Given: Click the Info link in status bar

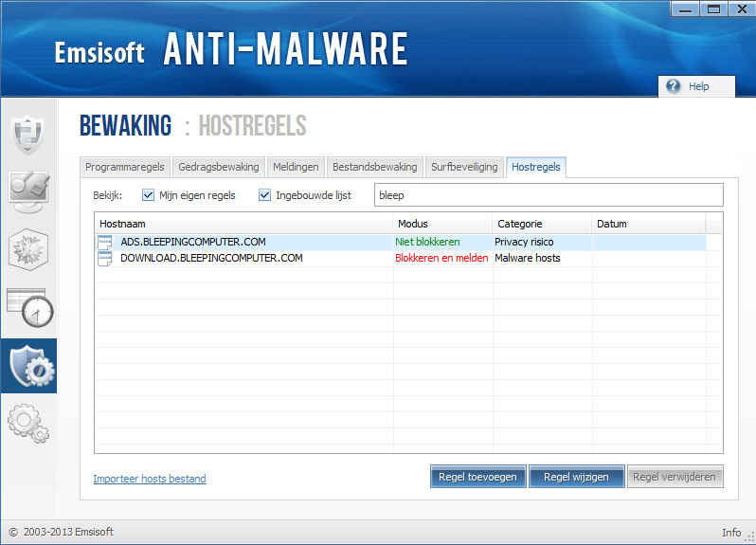Looking at the screenshot, I should pos(731,532).
